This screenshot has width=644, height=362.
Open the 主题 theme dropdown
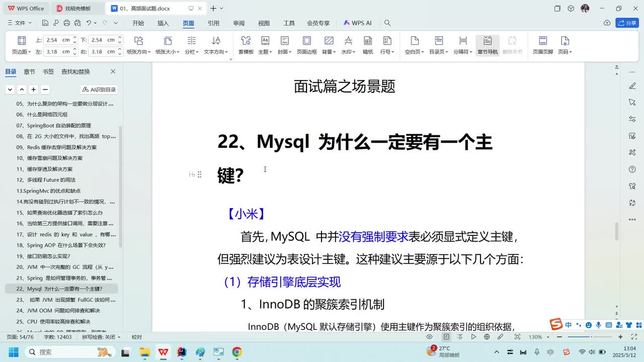[265, 45]
